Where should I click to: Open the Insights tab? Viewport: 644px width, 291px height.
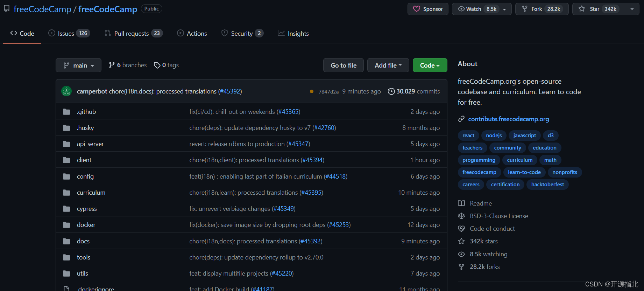tap(293, 33)
